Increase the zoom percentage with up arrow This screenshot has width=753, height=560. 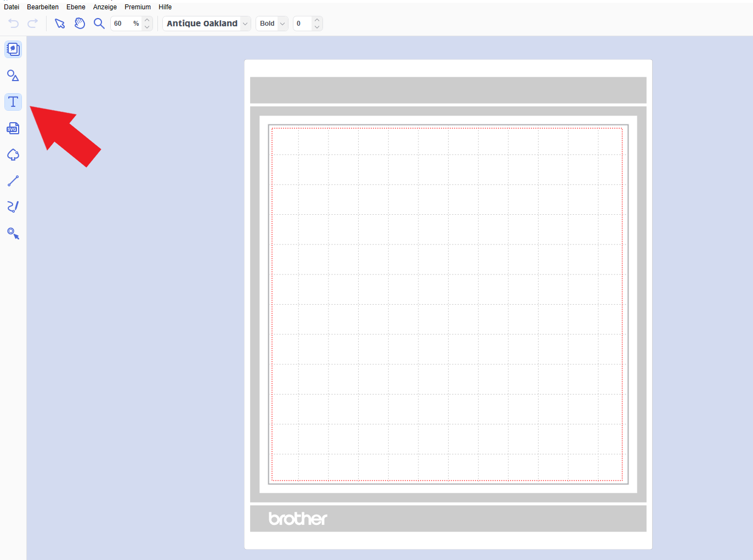click(147, 20)
